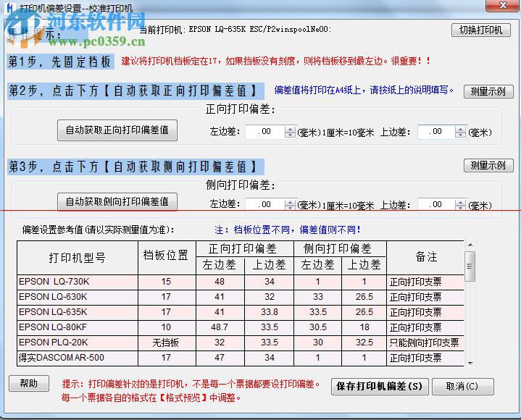Focus the 侧向 上边差 input field

coord(437,204)
